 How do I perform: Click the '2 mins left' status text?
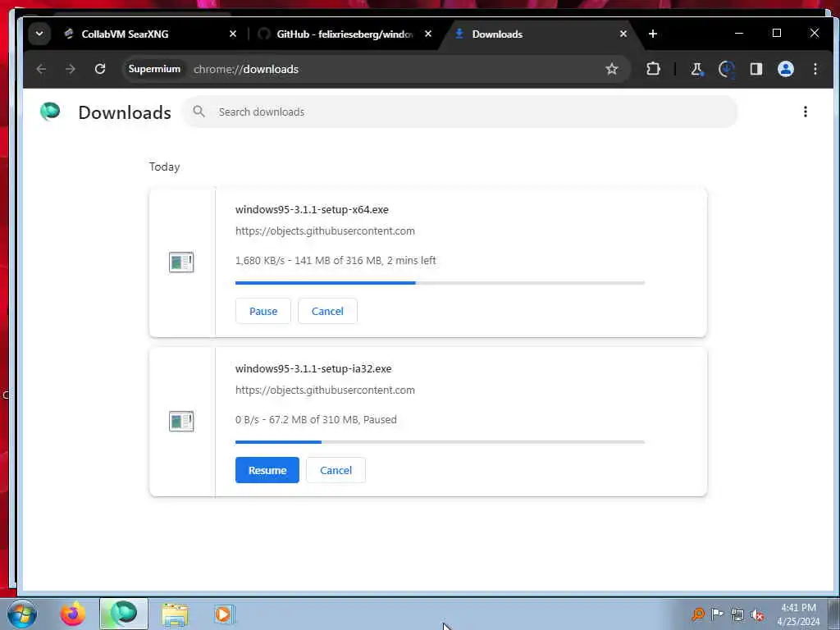(412, 260)
